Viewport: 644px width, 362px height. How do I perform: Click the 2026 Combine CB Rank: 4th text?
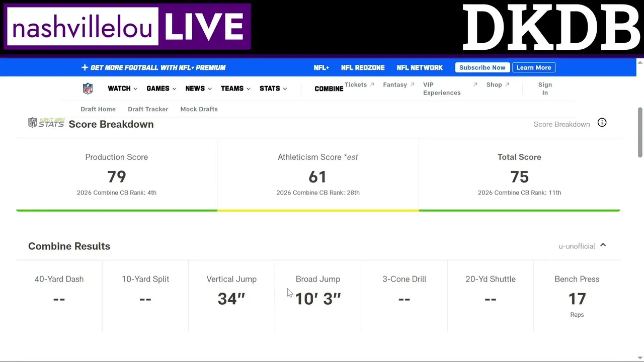click(x=117, y=193)
